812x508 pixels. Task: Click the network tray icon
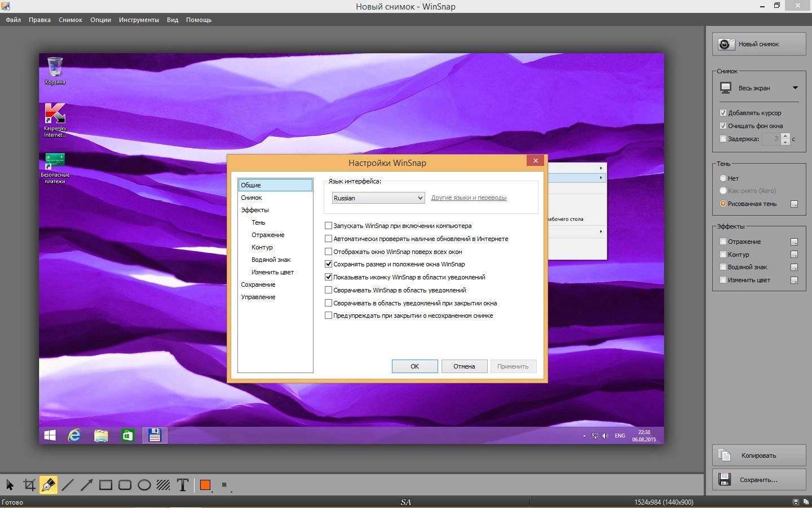tap(595, 436)
